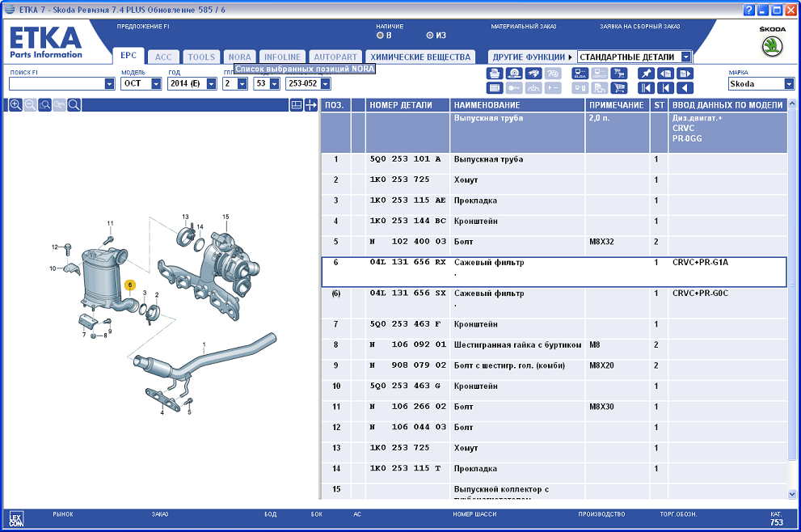
Task: Click the help question mark icon
Action: [749, 10]
